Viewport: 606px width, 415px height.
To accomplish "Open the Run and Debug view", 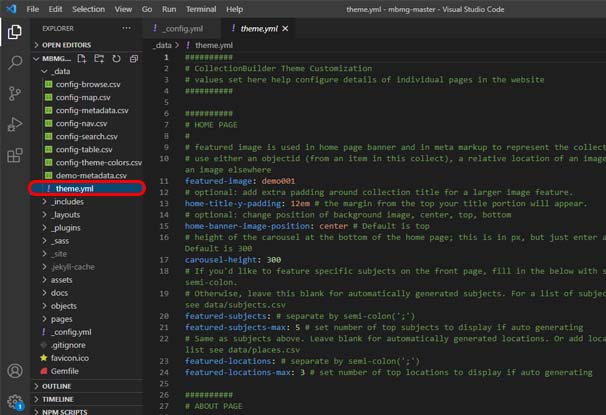I will (x=15, y=124).
